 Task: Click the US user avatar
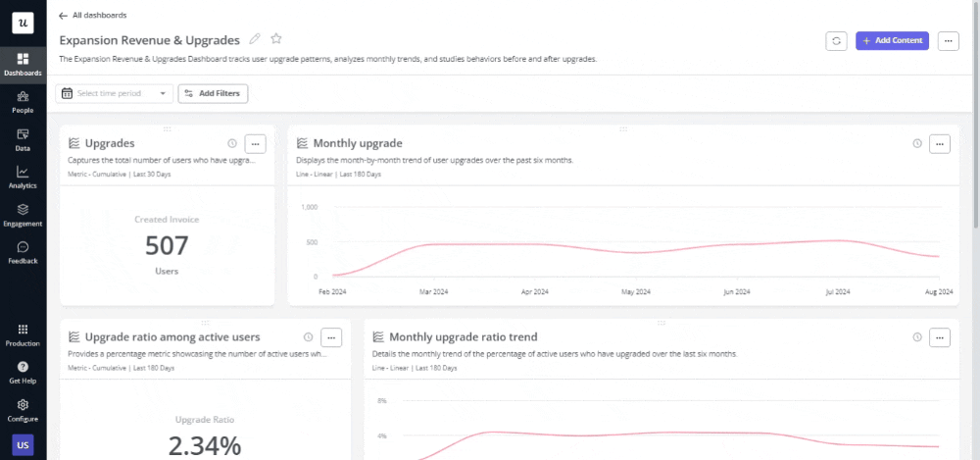[23, 445]
